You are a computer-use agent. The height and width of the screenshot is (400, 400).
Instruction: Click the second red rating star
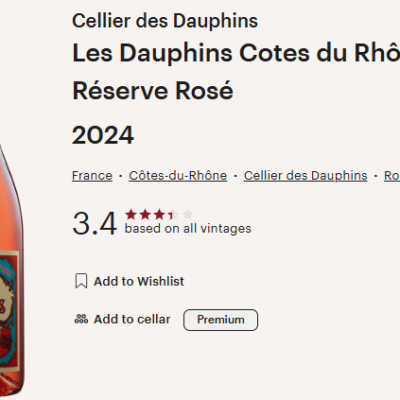[x=145, y=214]
